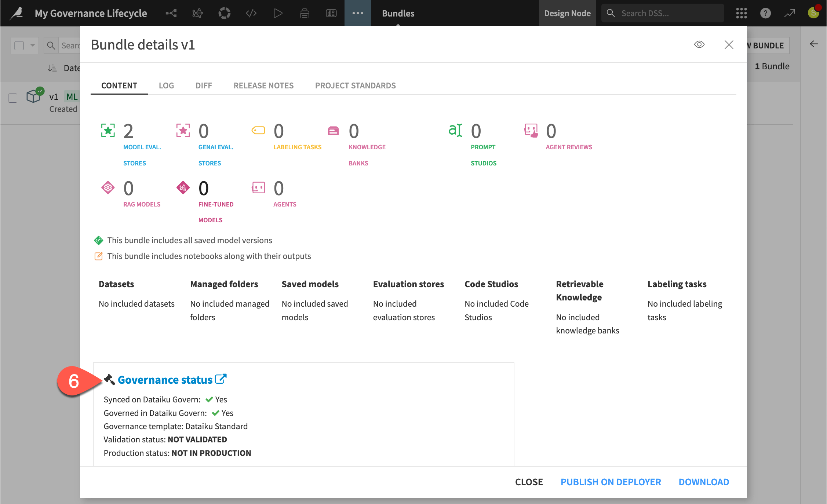Click the Search DSS input field
The image size is (827, 504).
click(x=664, y=13)
